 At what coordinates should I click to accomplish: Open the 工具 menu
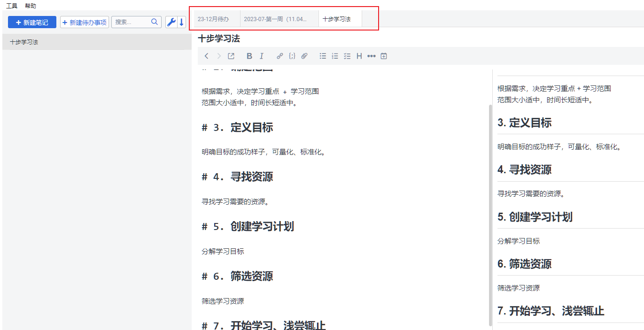(12, 6)
